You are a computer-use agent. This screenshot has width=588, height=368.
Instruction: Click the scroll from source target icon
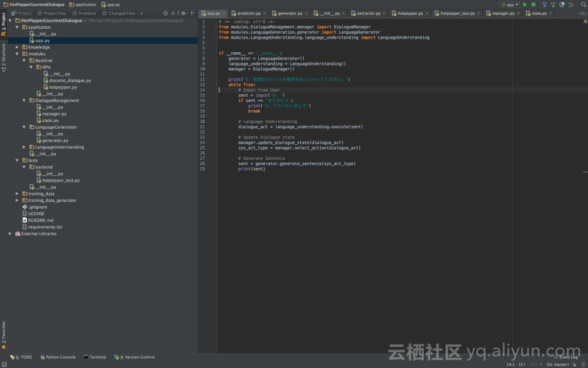[x=165, y=13]
